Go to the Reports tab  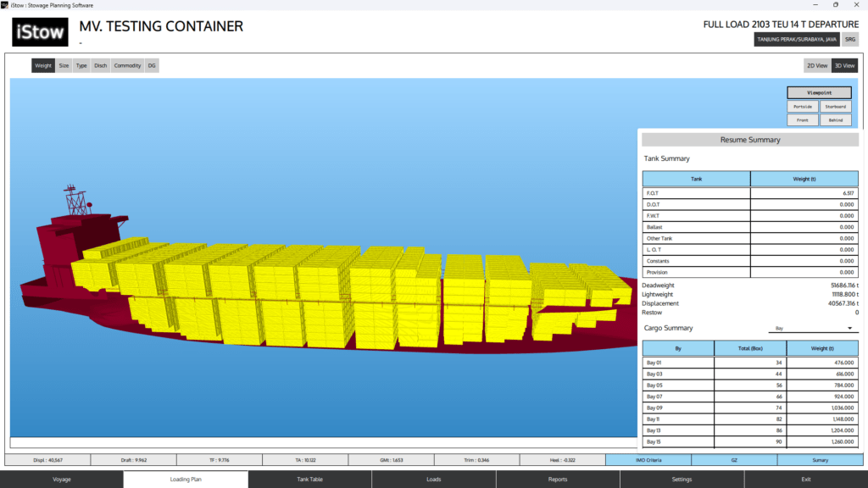558,480
